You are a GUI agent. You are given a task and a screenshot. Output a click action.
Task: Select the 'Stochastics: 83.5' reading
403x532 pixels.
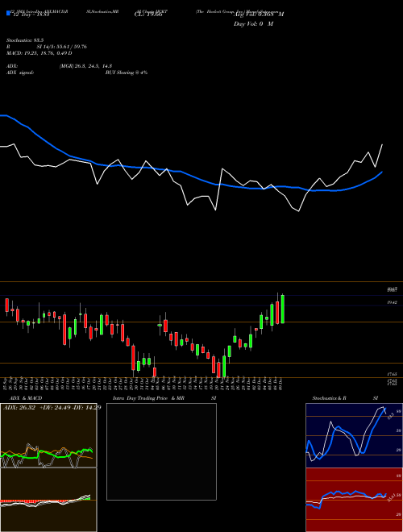(25, 40)
